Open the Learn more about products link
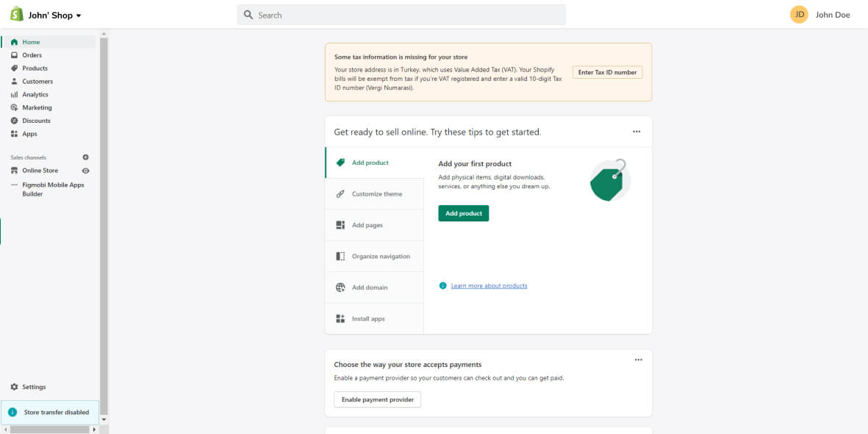Viewport: 868px width, 434px height. 489,285
